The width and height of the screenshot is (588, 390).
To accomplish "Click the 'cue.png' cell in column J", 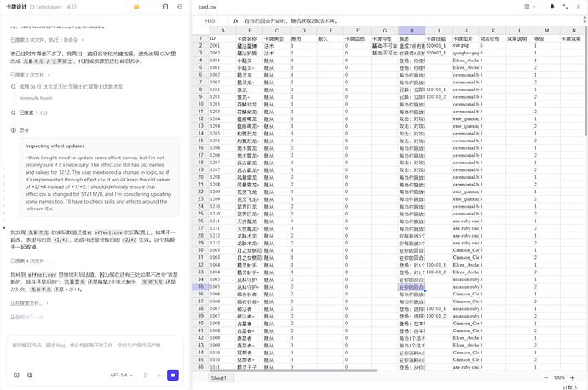I will [466, 46].
